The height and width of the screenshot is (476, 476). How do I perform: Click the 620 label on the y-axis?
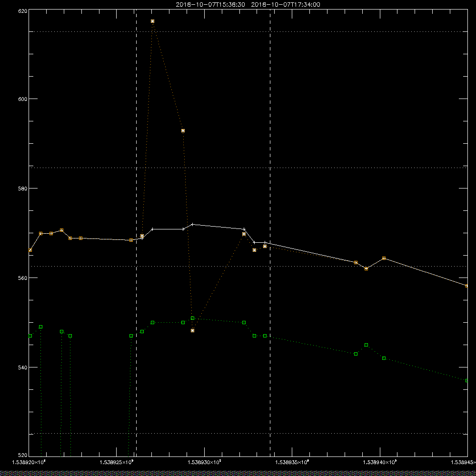(x=23, y=11)
